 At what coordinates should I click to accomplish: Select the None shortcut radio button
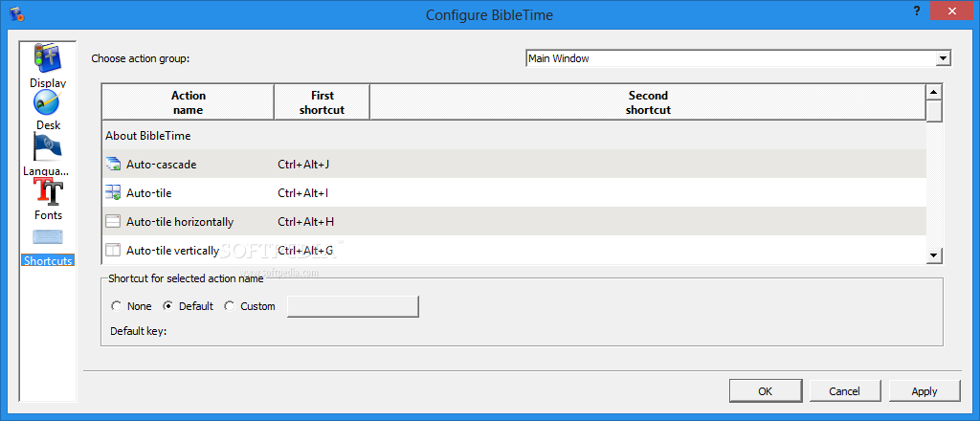click(116, 306)
